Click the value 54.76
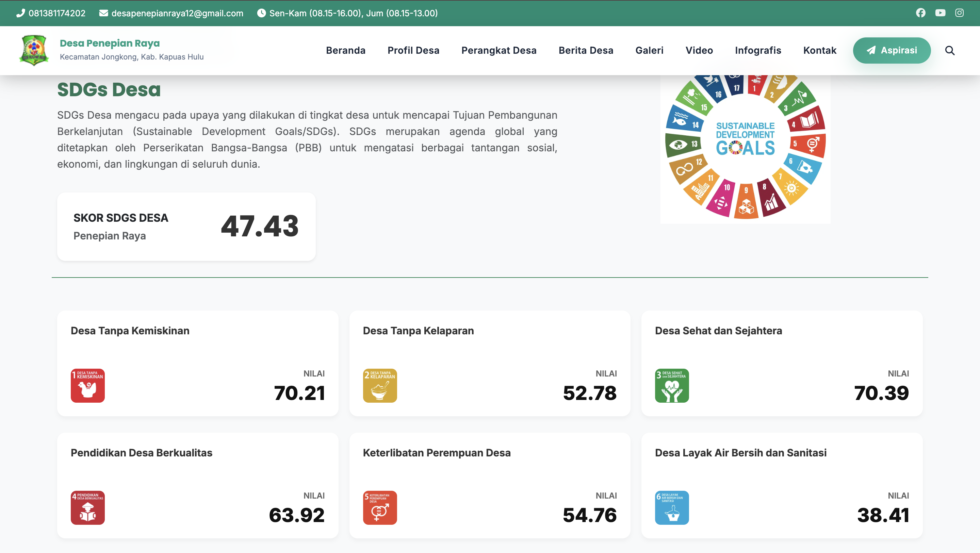980x553 pixels. (x=590, y=515)
